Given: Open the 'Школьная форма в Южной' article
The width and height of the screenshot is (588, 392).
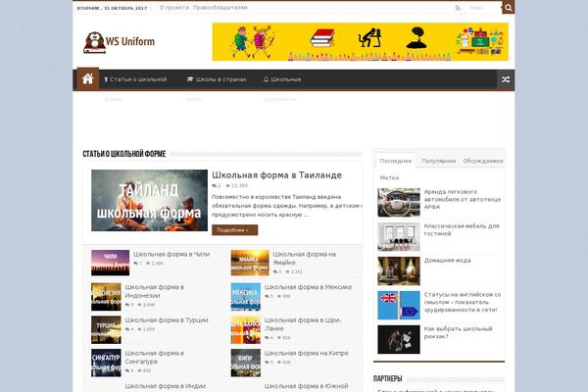Looking at the screenshot, I should pos(306,386).
